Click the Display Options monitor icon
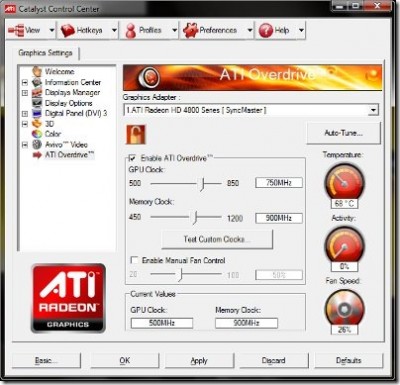 coord(37,103)
